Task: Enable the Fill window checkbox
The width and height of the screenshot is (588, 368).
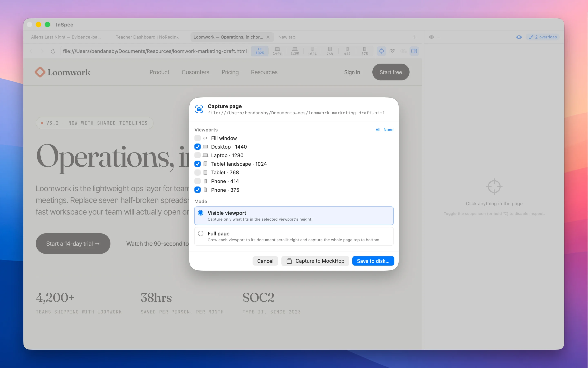Action: click(x=198, y=138)
